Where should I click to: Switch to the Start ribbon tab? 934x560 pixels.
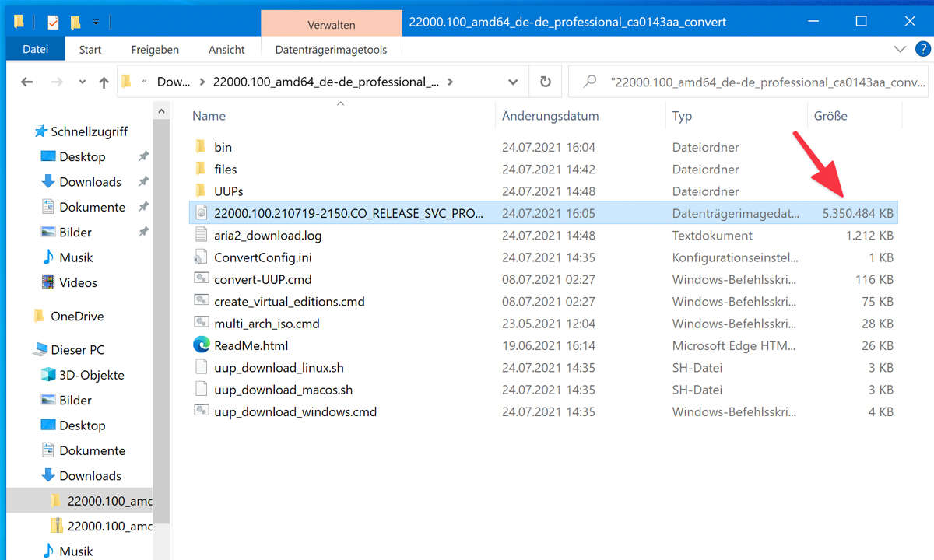click(x=90, y=49)
